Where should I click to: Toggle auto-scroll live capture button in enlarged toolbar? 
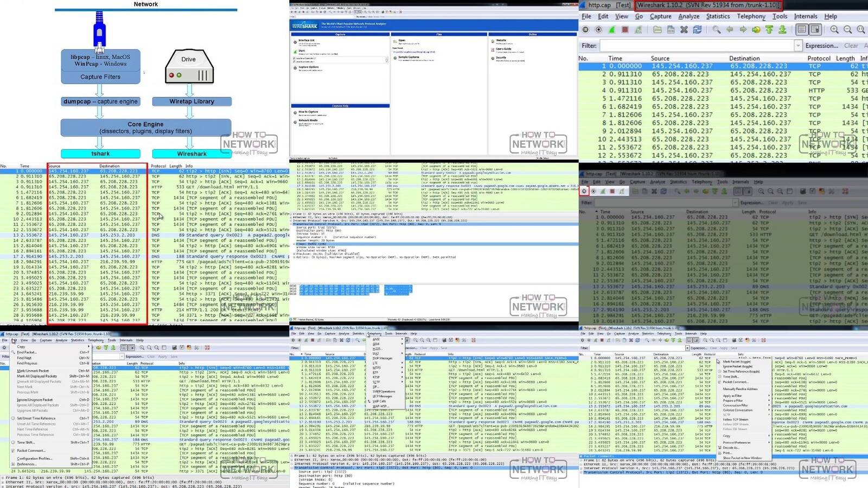815,30
